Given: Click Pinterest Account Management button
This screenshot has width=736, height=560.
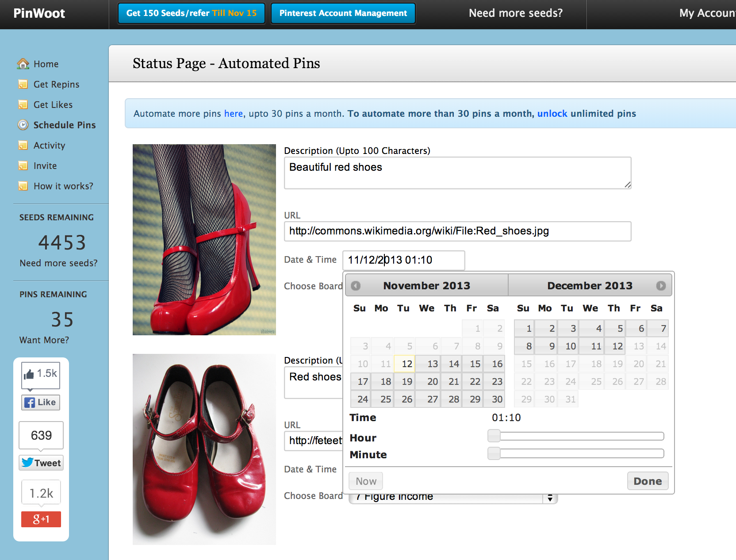Looking at the screenshot, I should 343,13.
